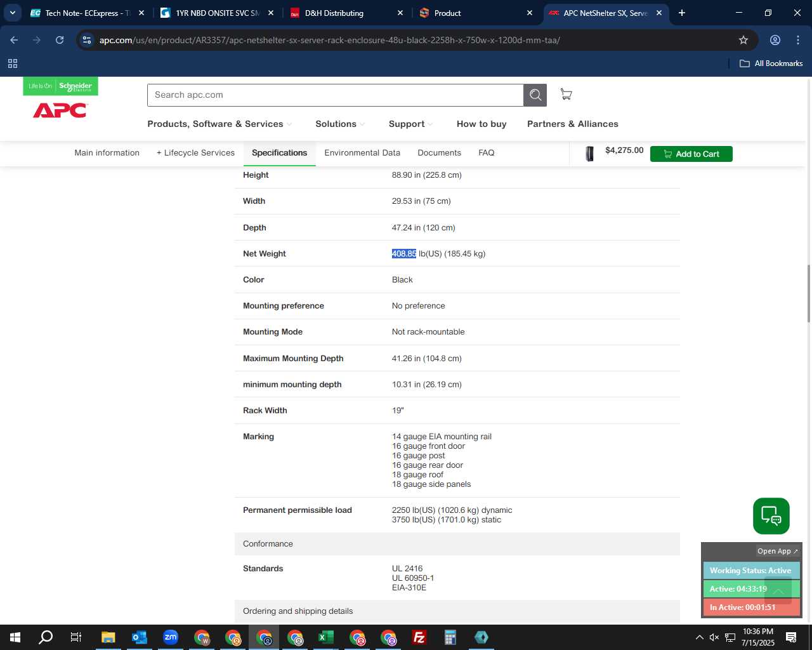Submit search with the magnifier button
This screenshot has width=812, height=650.
click(x=535, y=95)
